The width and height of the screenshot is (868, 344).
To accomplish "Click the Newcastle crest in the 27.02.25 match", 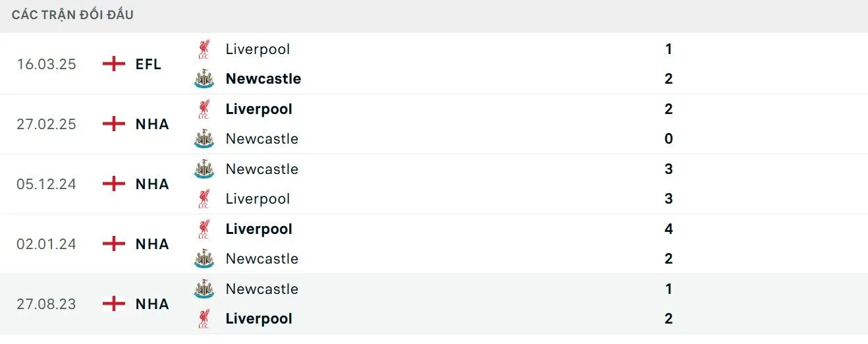I will click(204, 139).
